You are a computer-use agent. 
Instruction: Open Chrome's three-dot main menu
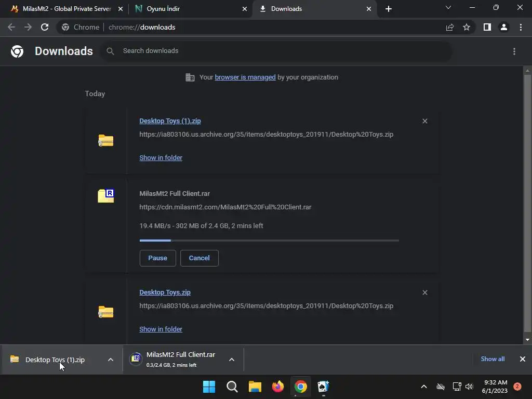[521, 27]
